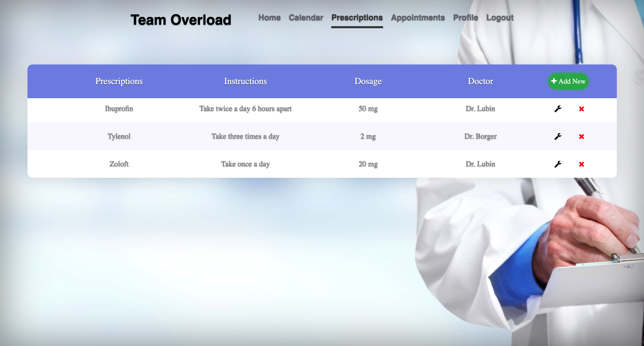
Task: Click the Doctor column header
Action: (480, 81)
